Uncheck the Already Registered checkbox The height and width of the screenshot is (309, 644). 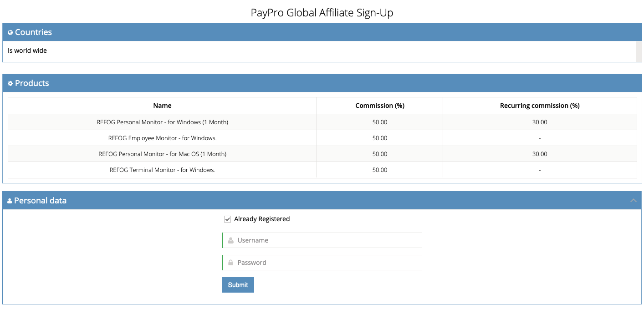(228, 219)
